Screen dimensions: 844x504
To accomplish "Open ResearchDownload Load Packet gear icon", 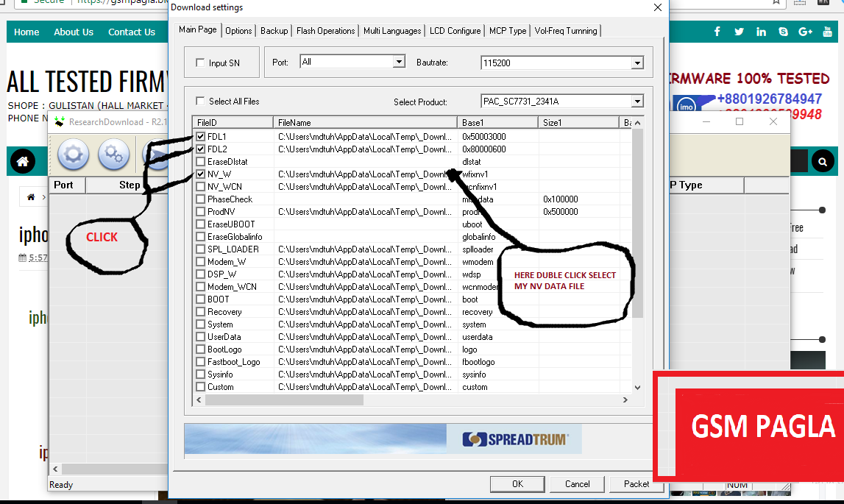I will click(73, 154).
